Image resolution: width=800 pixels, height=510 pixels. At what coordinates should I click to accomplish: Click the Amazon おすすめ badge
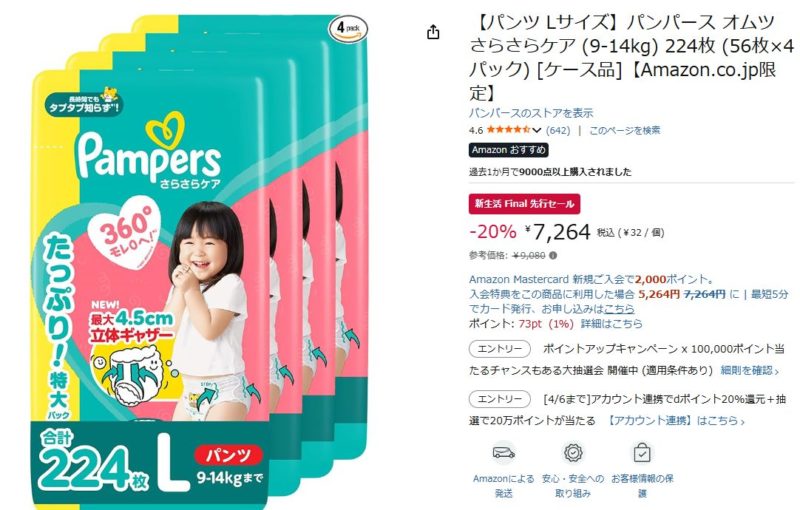point(509,150)
